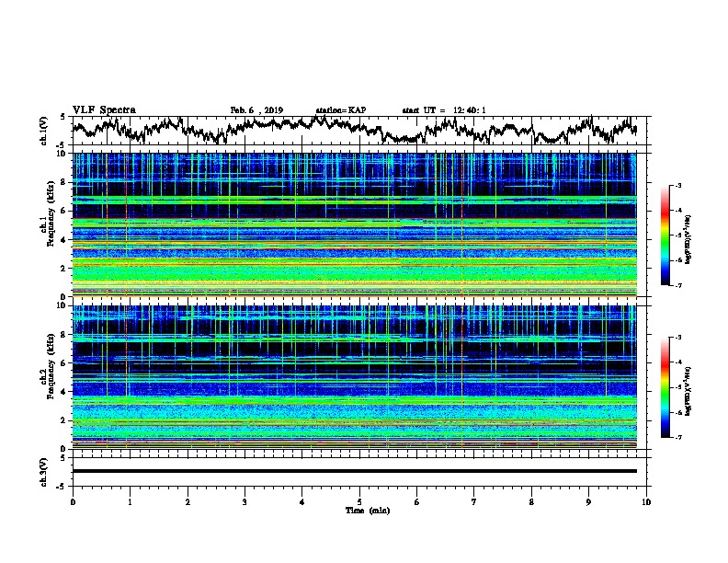Click the flat black ch.3 voltage trace
Screen dimensions: 728x563
coord(354,471)
